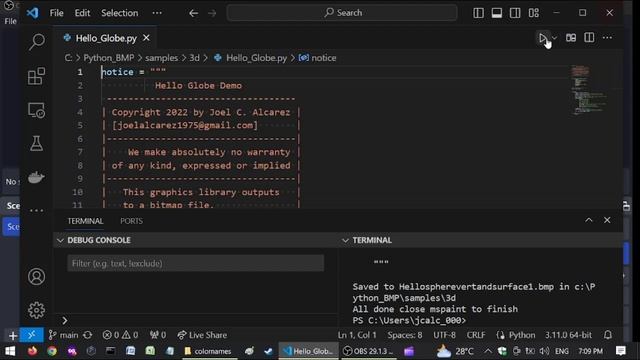Screen dimensions: 640x360
Task: Switch to OBS 29.1.3 taskbar window
Action: (x=368, y=351)
